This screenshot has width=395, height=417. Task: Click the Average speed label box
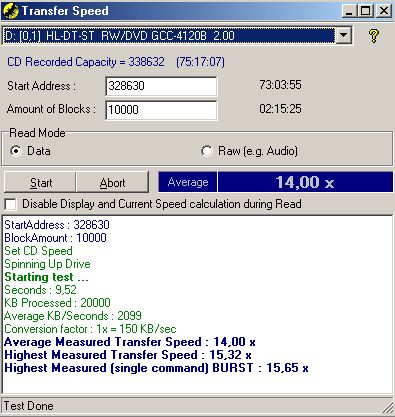pos(188,182)
